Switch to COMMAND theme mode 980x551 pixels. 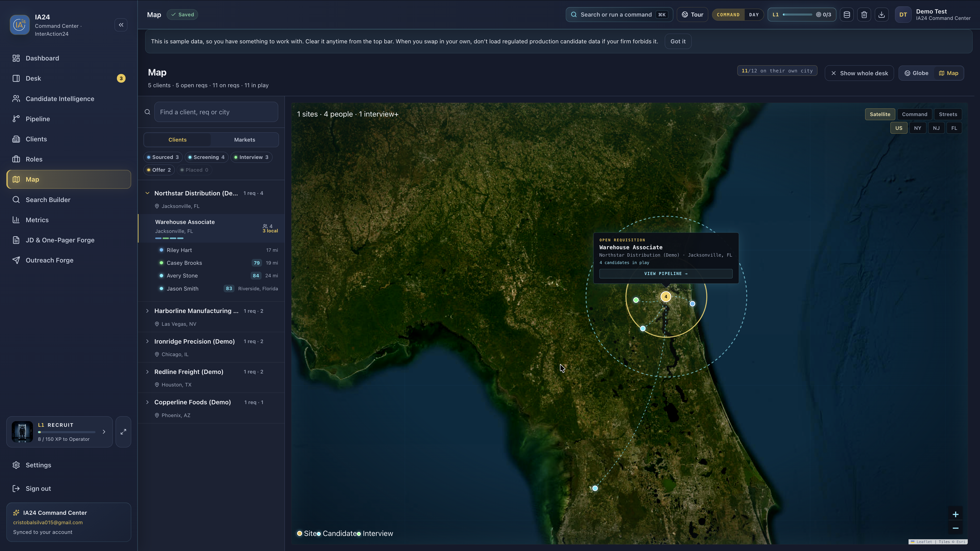pos(728,15)
